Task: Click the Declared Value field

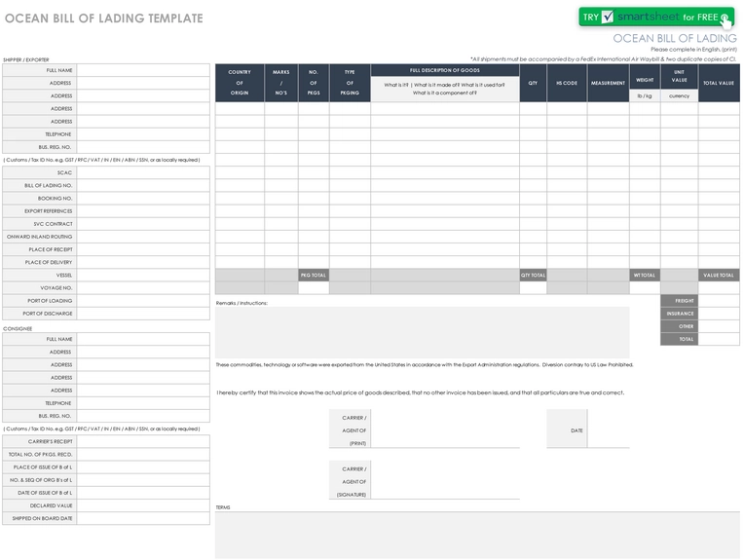Action: (143, 505)
